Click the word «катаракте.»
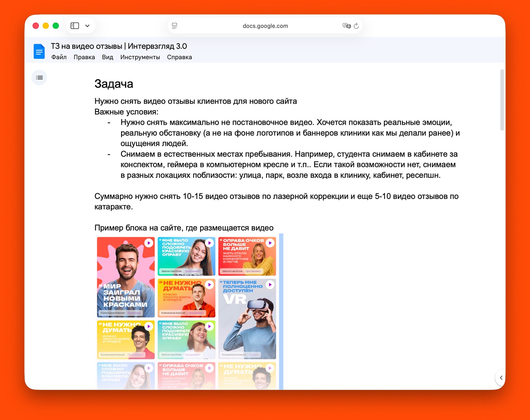The height and width of the screenshot is (420, 530). coord(114,207)
